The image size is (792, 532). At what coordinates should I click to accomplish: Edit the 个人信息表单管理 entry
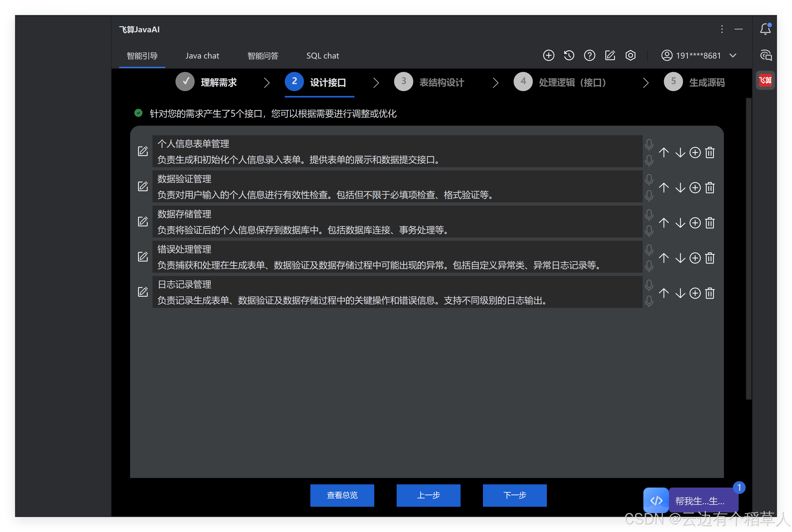(x=143, y=151)
